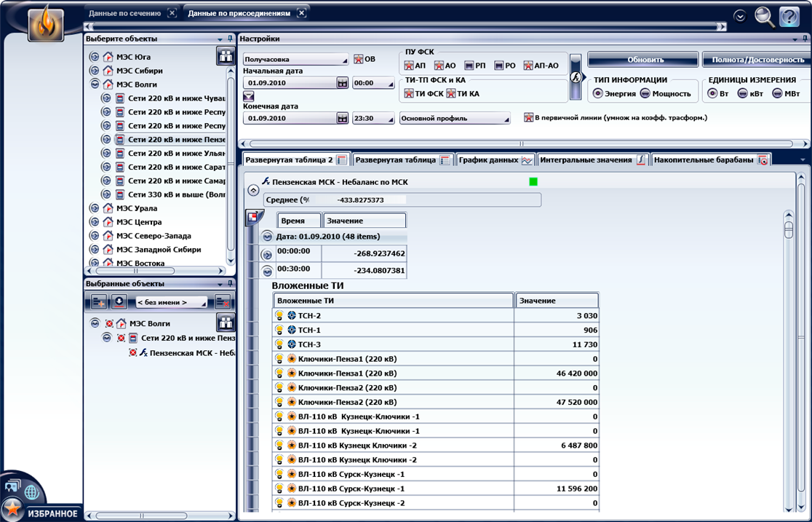Click the flame application logo button
This screenshot has height=522, width=812.
pos(46,24)
